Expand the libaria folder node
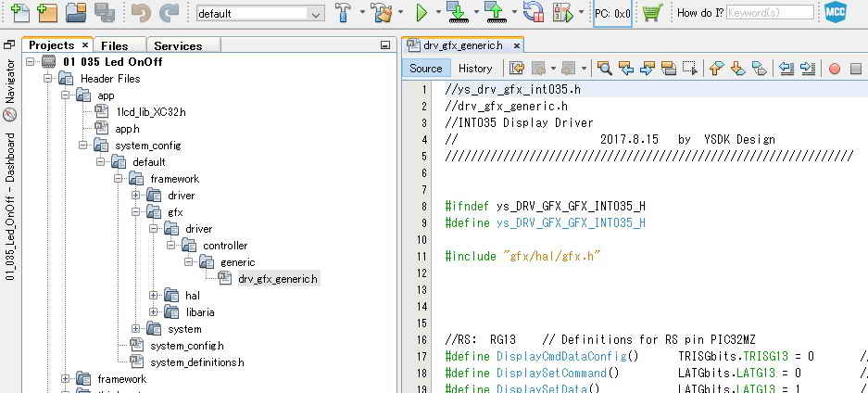Image resolution: width=868 pixels, height=393 pixels. pyautogui.click(x=154, y=312)
